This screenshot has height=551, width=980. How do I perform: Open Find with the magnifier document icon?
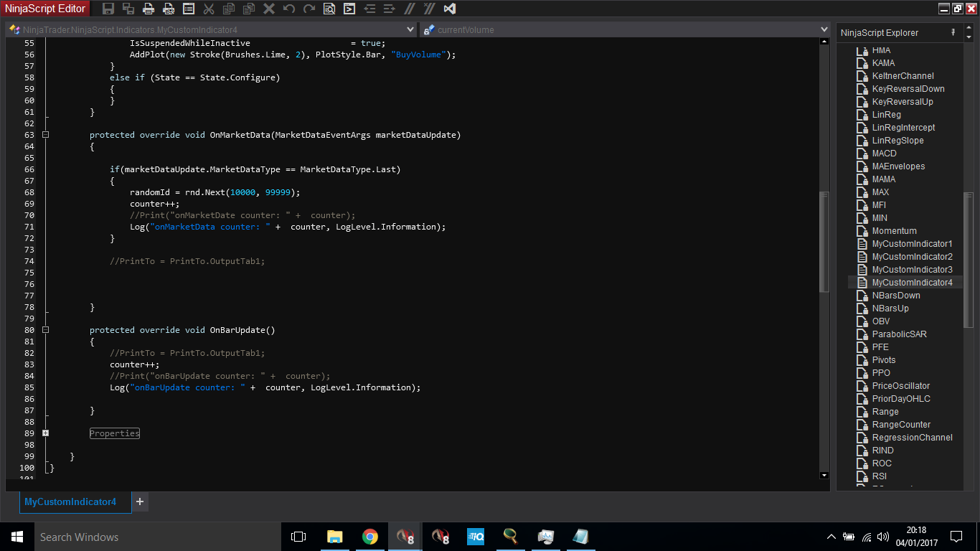point(329,9)
